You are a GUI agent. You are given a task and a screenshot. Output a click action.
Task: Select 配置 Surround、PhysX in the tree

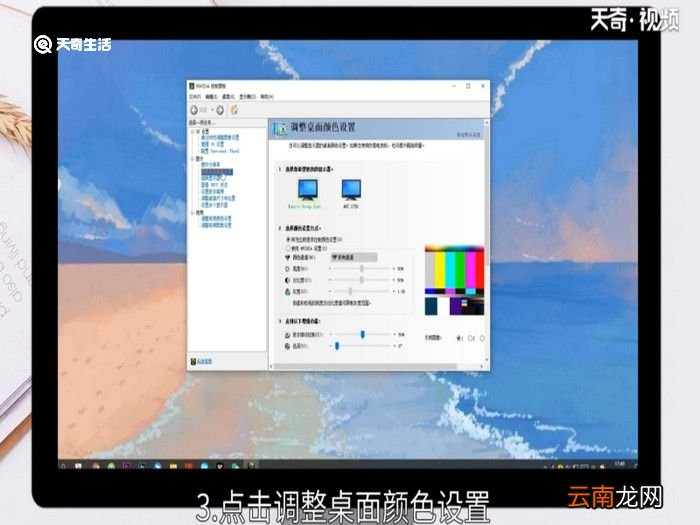[x=220, y=151]
